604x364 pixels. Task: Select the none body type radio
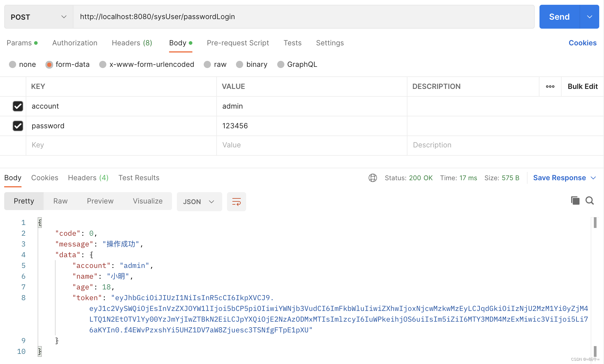point(13,64)
